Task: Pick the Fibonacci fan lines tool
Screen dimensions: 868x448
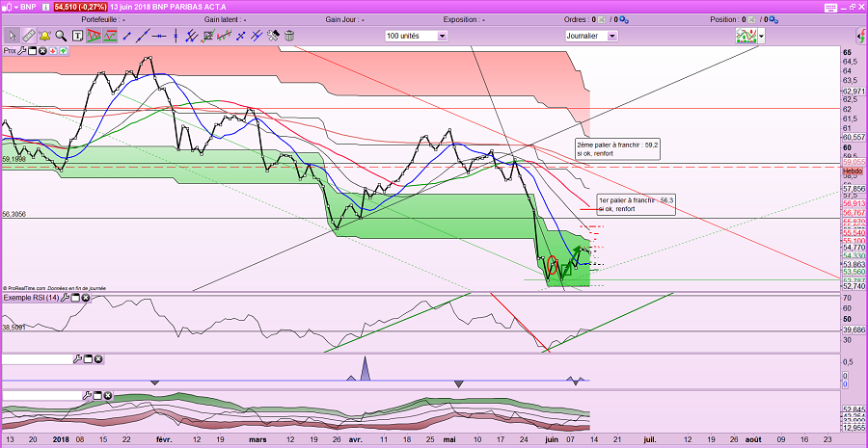Action: (x=257, y=36)
